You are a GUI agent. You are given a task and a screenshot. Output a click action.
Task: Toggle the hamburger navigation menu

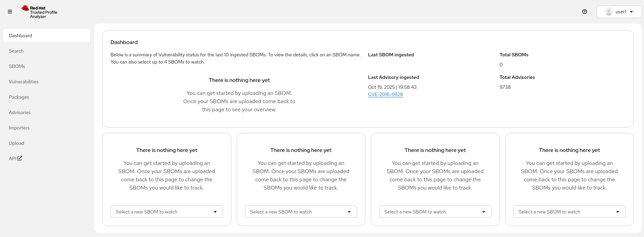click(x=10, y=12)
